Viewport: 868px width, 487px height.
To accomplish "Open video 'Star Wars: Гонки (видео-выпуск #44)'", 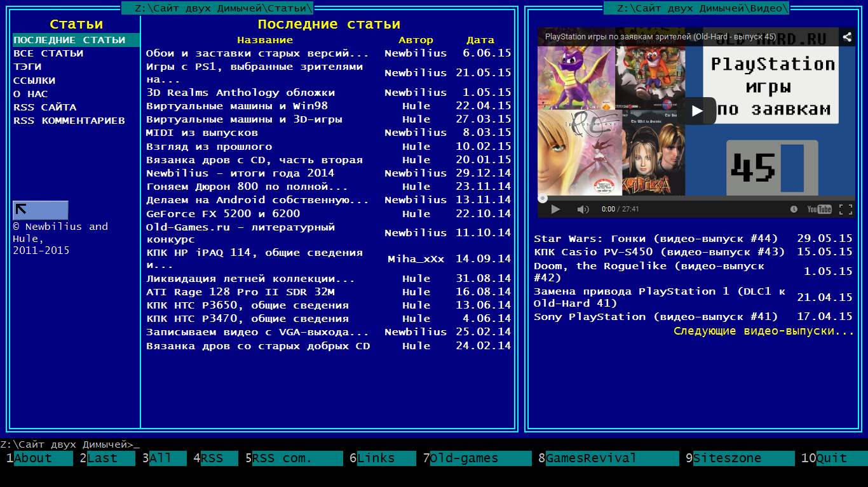I will tap(656, 239).
